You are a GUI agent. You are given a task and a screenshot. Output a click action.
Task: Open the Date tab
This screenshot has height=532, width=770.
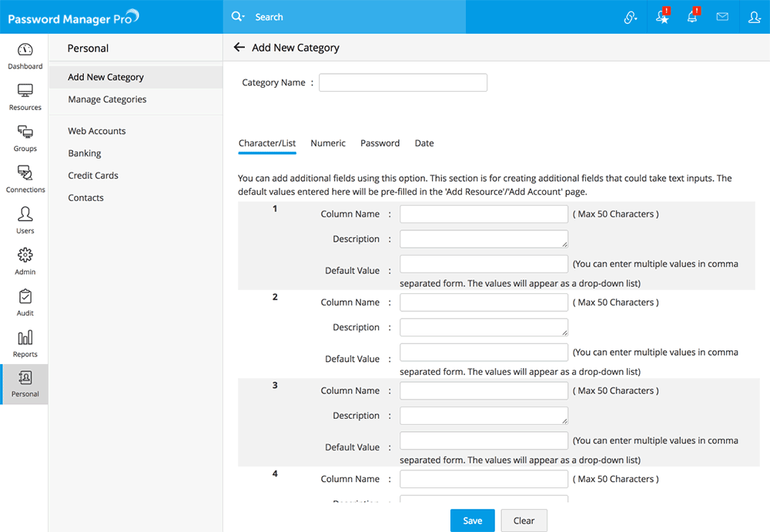[424, 143]
